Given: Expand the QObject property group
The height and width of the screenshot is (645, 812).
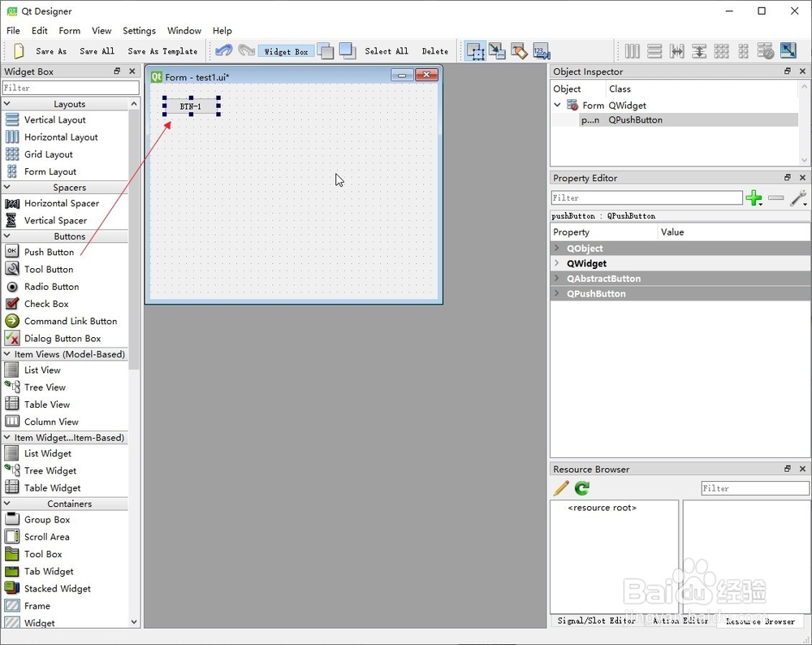Looking at the screenshot, I should click(x=557, y=248).
